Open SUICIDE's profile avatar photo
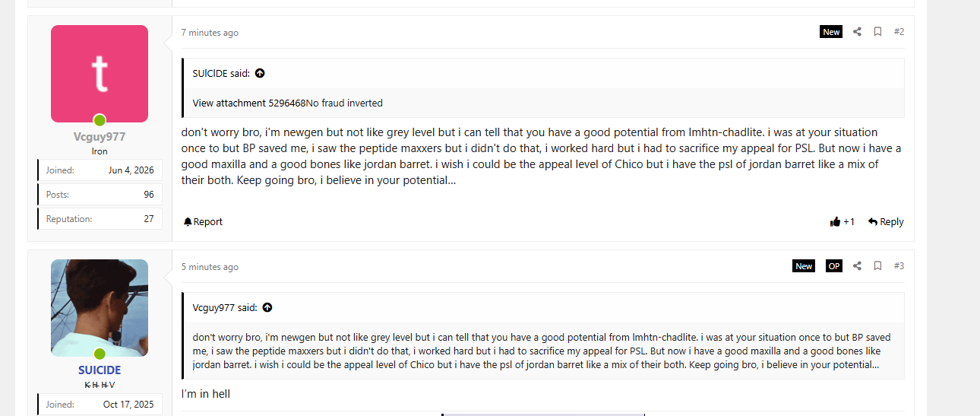 tap(100, 308)
